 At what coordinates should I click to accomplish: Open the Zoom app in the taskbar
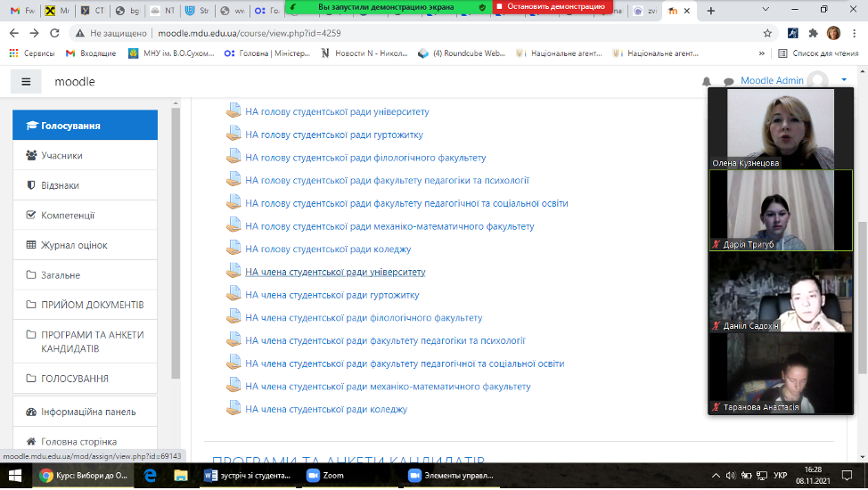click(x=326, y=476)
